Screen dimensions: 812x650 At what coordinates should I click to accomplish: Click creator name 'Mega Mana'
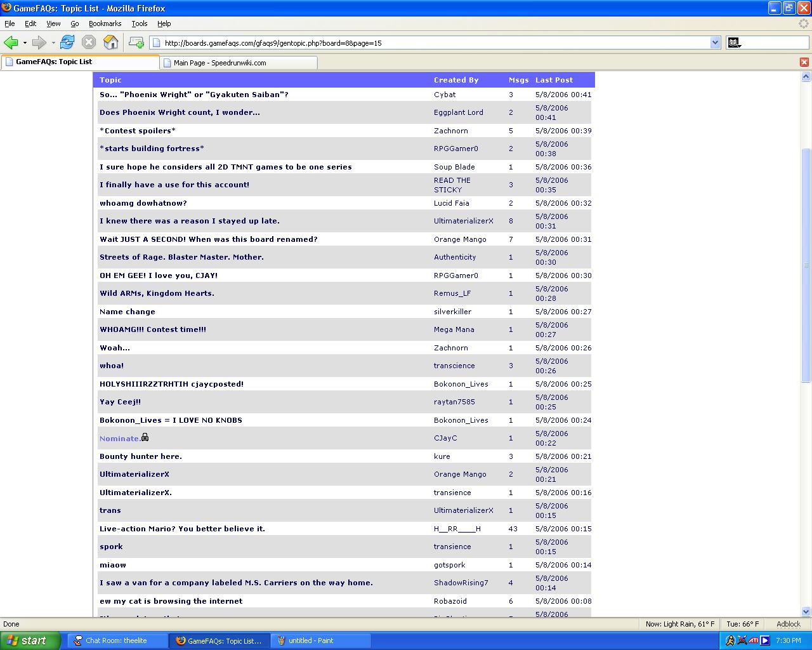(x=454, y=329)
